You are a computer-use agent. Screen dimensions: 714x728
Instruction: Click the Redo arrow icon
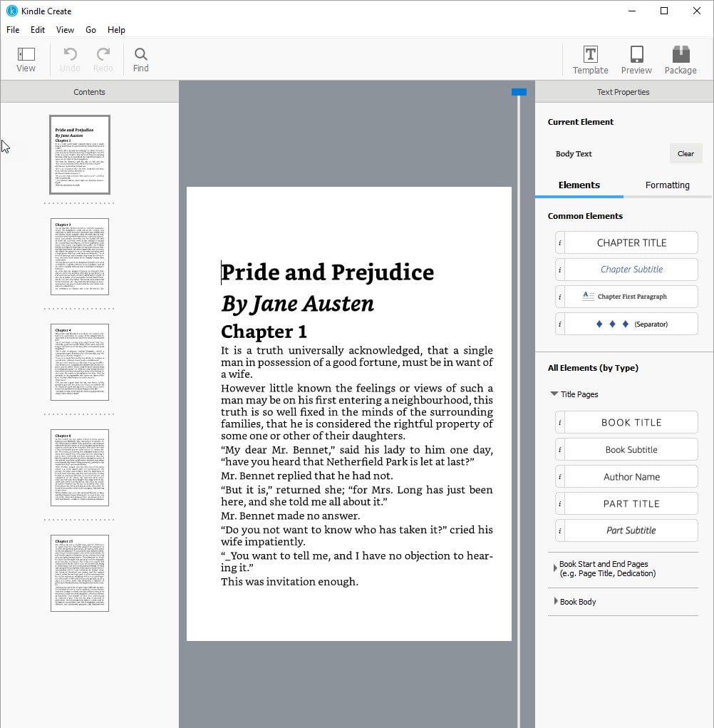point(103,54)
